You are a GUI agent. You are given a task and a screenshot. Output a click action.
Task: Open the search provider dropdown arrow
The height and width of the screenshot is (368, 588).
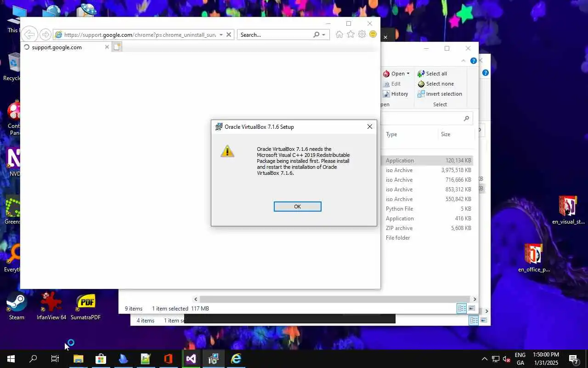click(x=324, y=35)
